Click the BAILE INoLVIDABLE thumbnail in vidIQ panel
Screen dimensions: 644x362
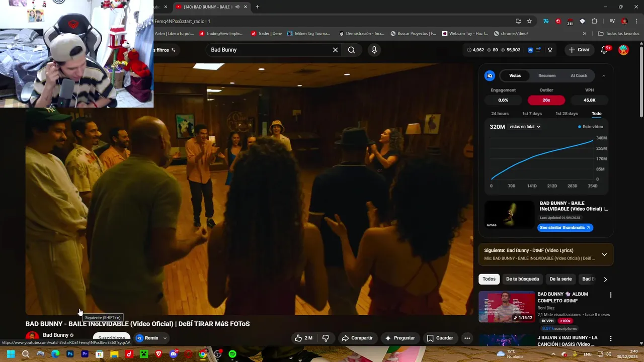509,215
